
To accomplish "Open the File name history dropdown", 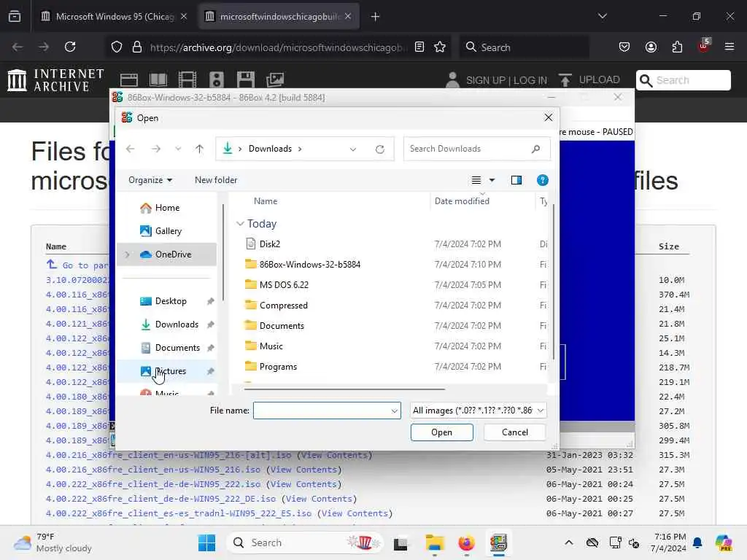I will click(x=395, y=411).
